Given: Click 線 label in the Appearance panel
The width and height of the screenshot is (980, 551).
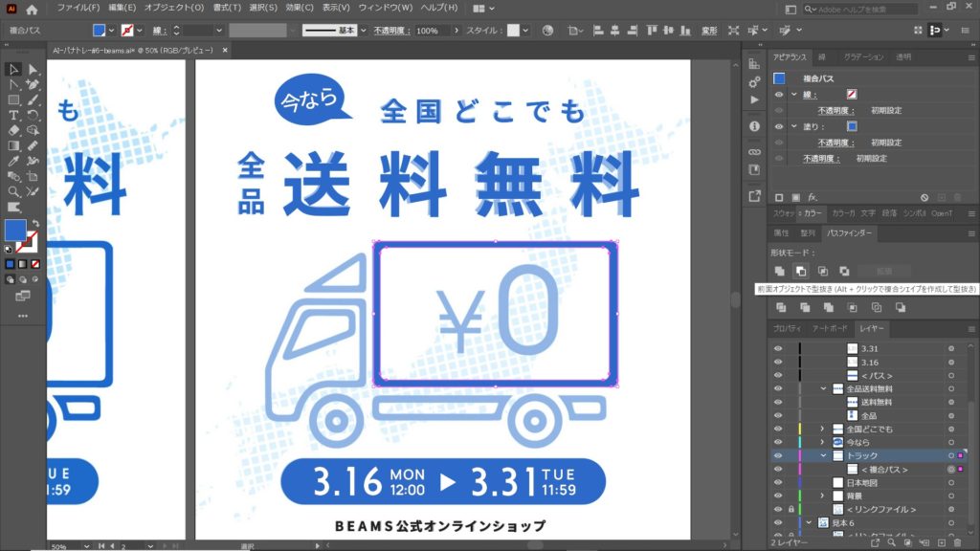Looking at the screenshot, I should 810,95.
